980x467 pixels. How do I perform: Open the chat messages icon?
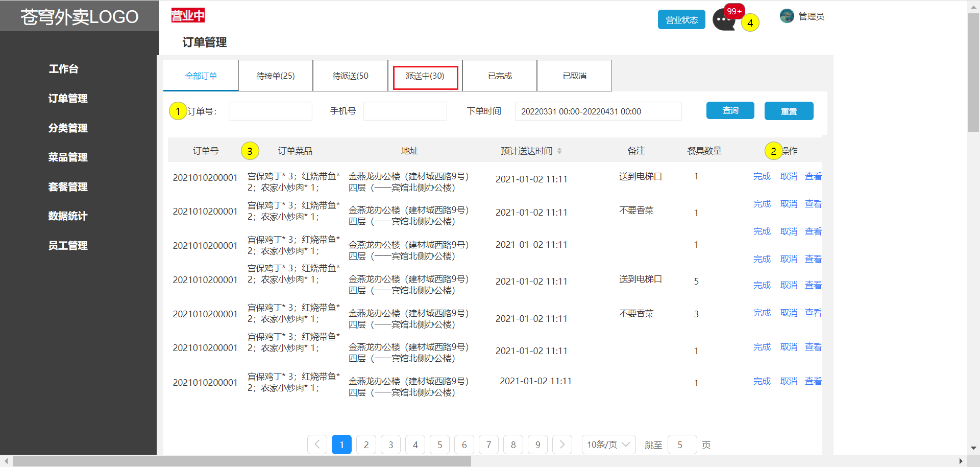click(x=722, y=21)
